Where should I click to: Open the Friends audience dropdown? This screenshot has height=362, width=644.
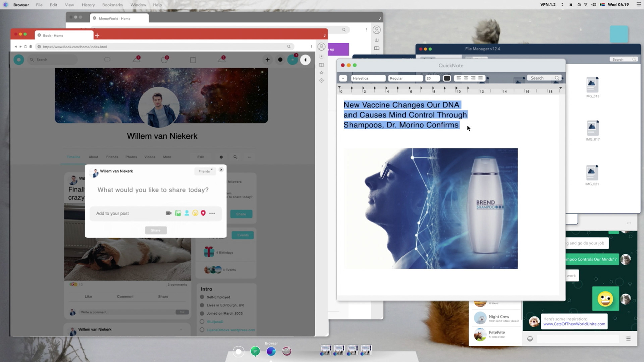click(x=205, y=171)
